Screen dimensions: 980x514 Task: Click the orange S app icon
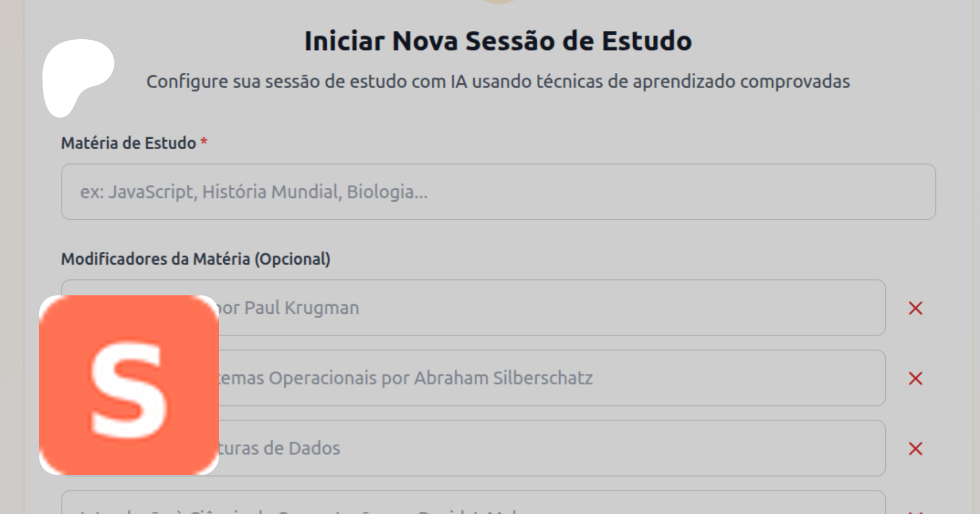[x=129, y=385]
